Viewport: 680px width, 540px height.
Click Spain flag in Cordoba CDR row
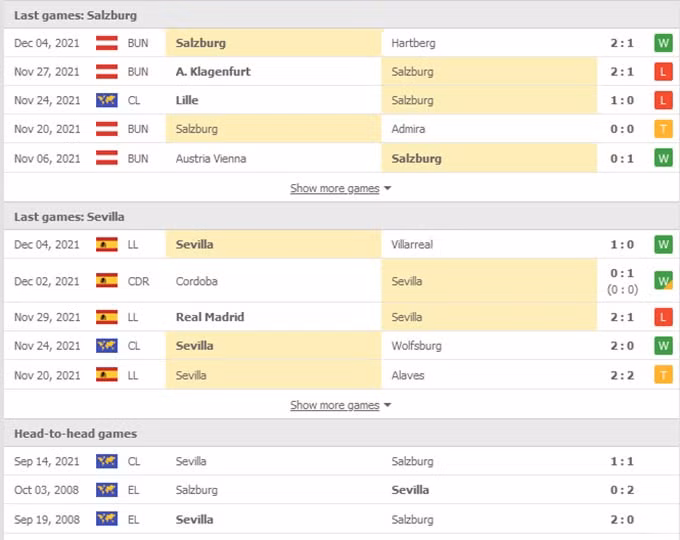coord(107,281)
